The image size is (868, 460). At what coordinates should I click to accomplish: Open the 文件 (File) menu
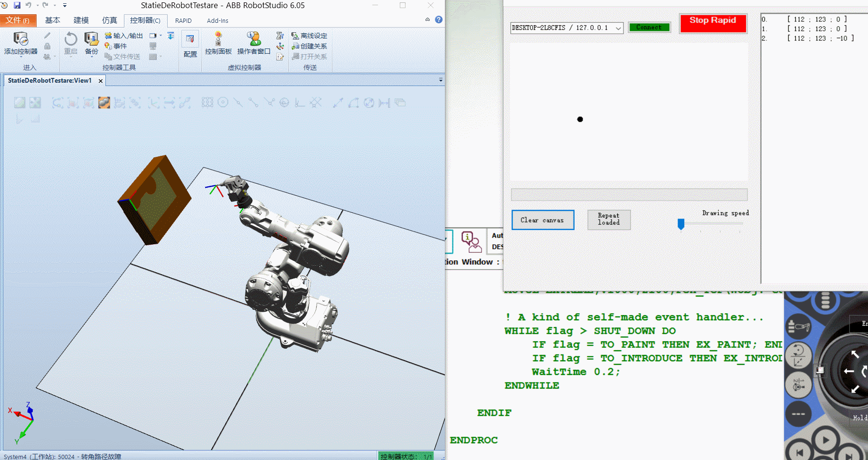(18, 20)
